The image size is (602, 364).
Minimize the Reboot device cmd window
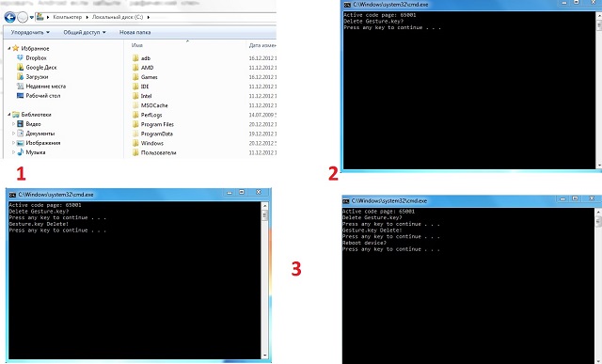click(x=562, y=198)
